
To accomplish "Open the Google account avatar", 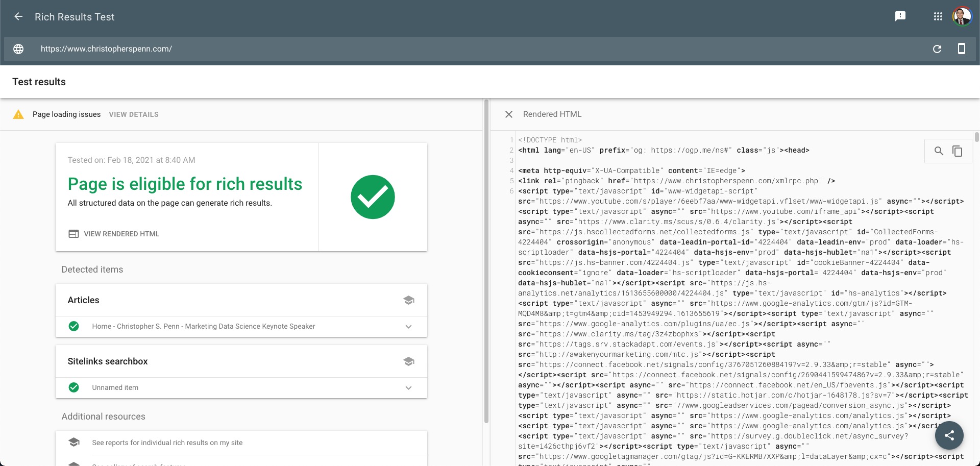I will click(962, 16).
